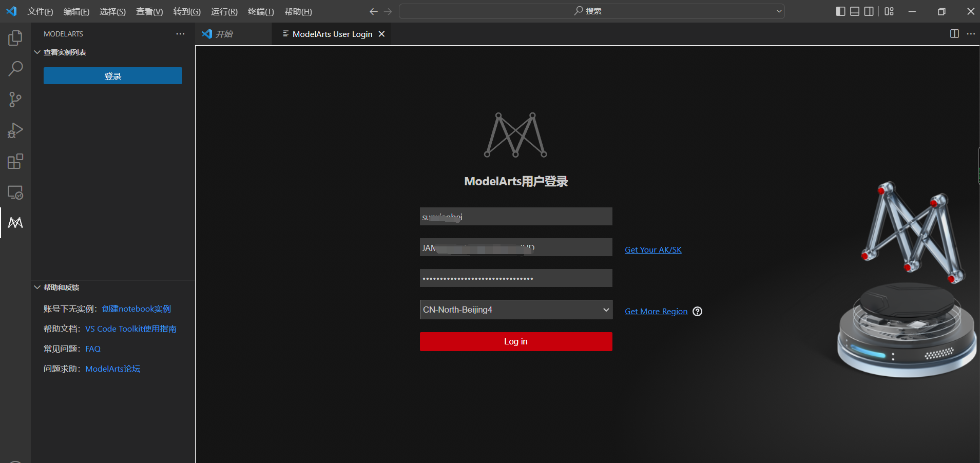
Task: Collapse the 帮助和反馈 section
Action: pyautogui.click(x=37, y=287)
